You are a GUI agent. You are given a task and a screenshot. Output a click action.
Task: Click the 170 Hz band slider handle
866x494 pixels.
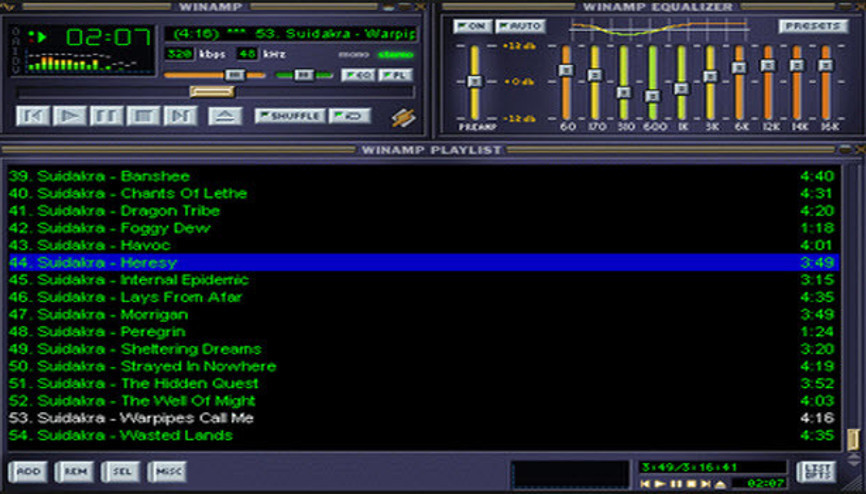click(595, 75)
